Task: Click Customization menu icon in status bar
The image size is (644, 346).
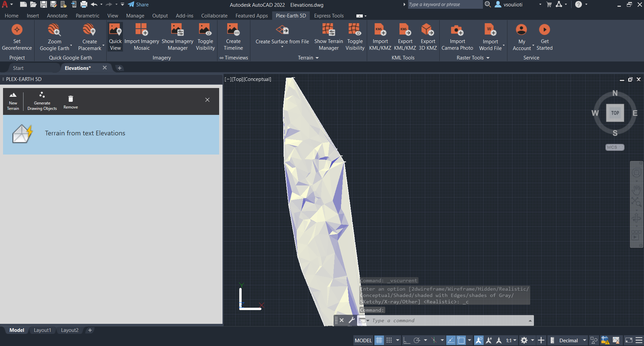Action: click(639, 340)
